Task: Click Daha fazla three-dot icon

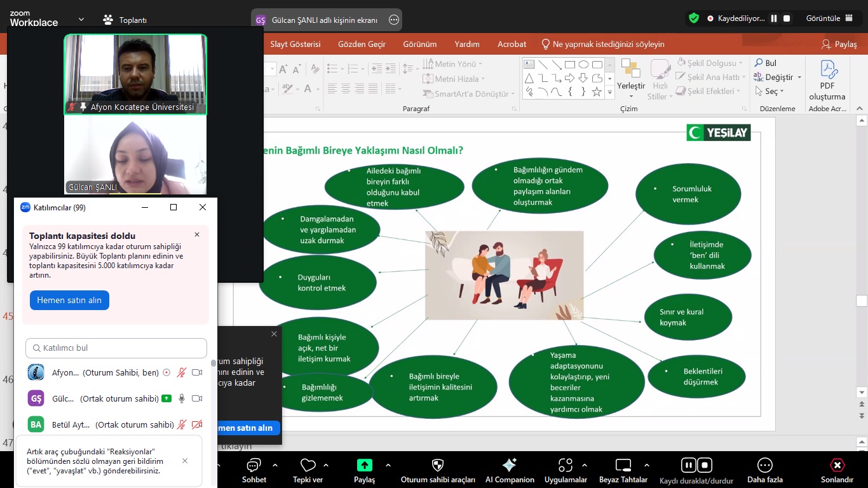Action: tap(765, 465)
